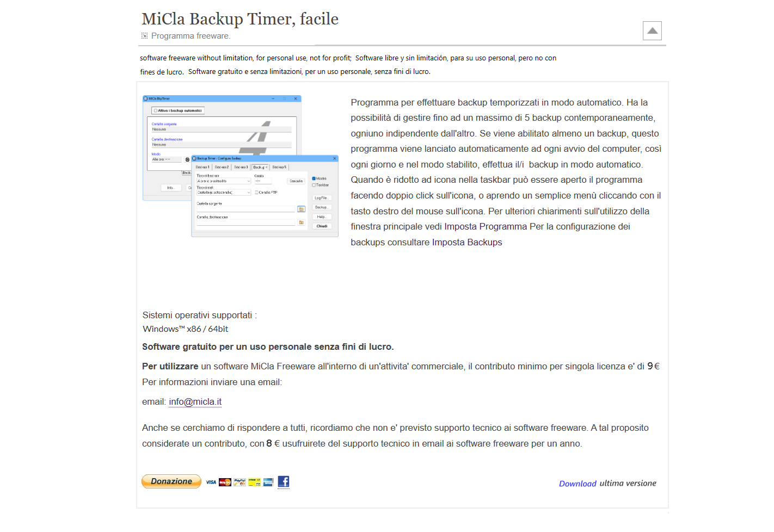
Task: Click the text 'Sistemi operativi supportati :'
Action: pos(199,315)
